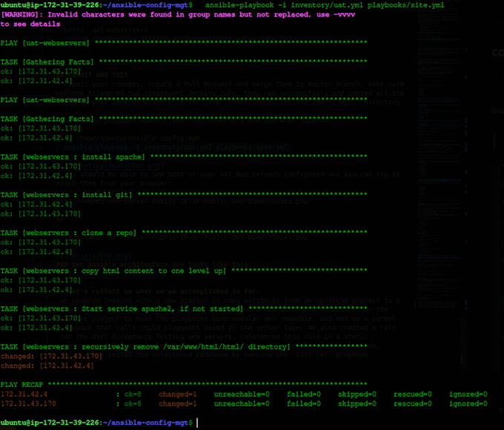This screenshot has height=430, width=504.
Task: Click the 'changed: [172.31.42.4]' result line
Action: click(x=47, y=365)
